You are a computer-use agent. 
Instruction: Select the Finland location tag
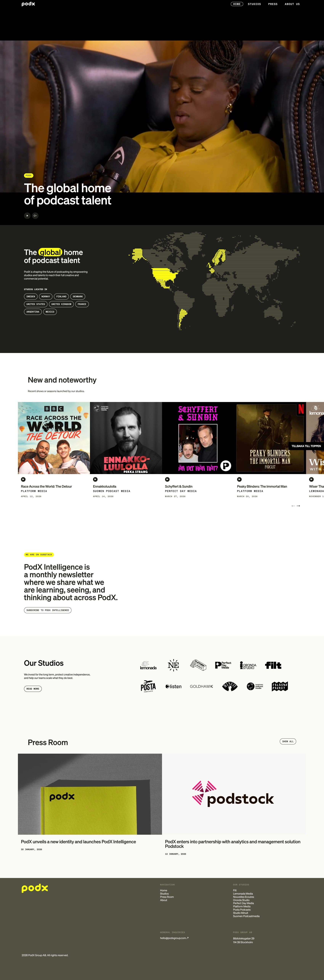(x=61, y=296)
